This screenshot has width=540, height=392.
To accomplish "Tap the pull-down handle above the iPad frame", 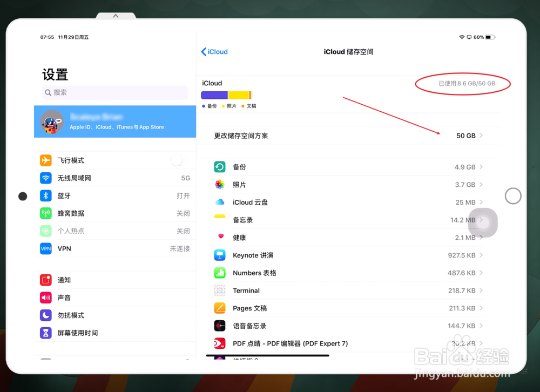I will pyautogui.click(x=116, y=16).
